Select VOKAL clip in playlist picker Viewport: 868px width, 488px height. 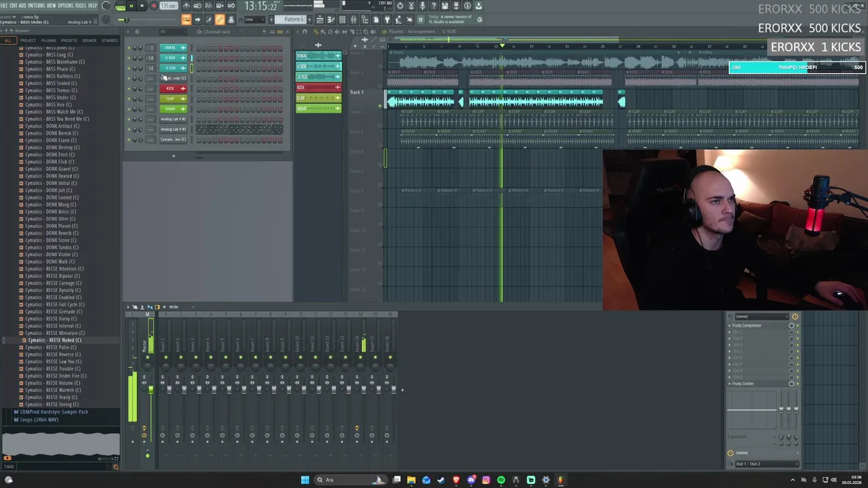coord(319,56)
